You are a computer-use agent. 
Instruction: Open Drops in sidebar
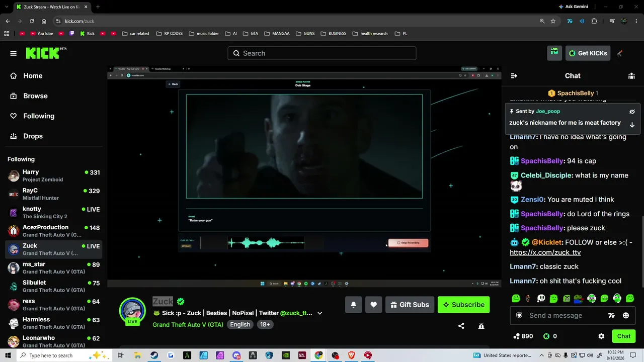pos(33,136)
